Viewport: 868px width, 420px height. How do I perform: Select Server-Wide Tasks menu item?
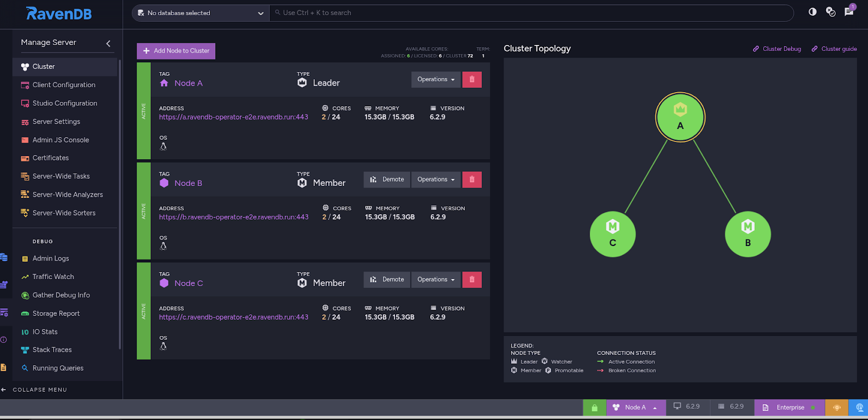tap(61, 176)
